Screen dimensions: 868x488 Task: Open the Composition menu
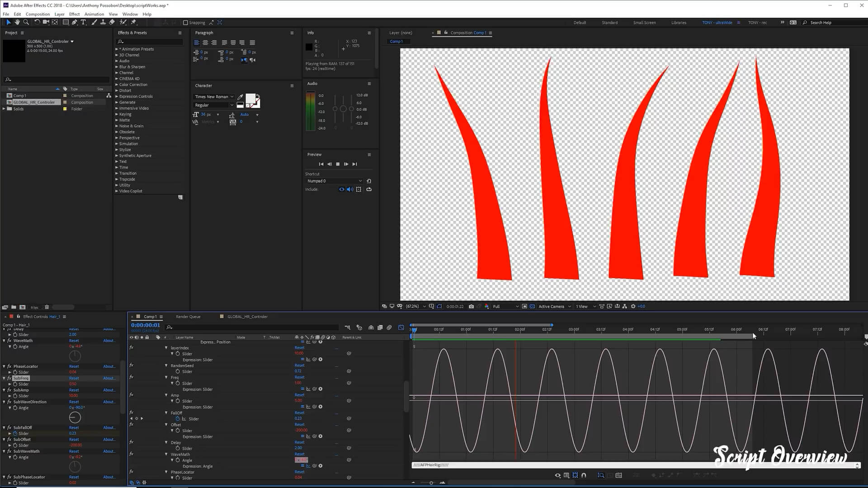[38, 14]
